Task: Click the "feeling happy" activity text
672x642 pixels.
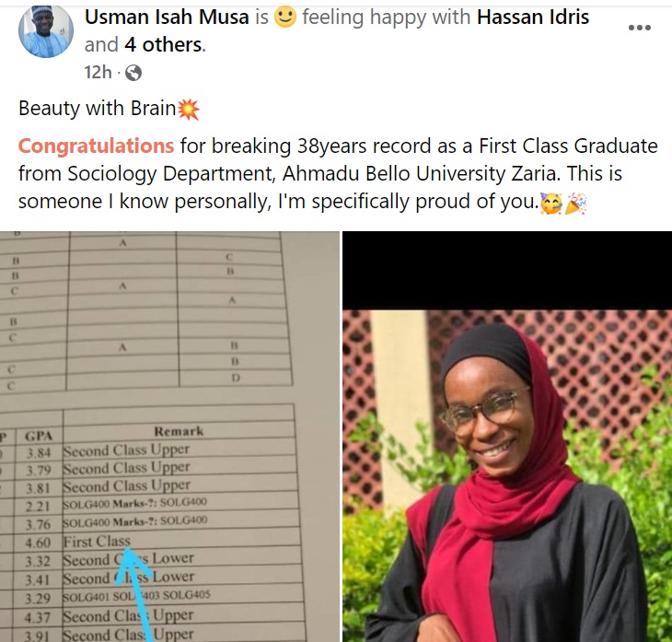Action: (357, 18)
